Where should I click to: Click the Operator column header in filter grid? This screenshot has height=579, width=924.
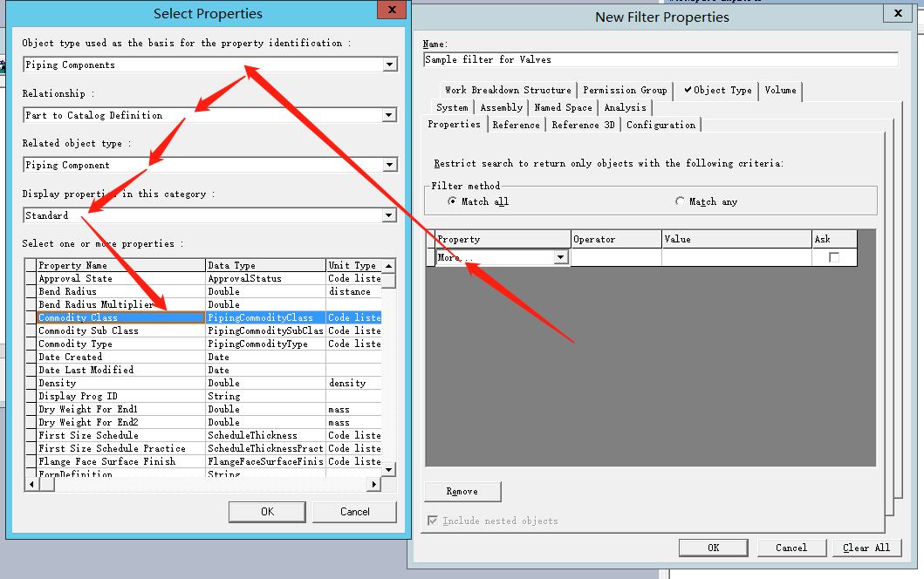pos(616,239)
